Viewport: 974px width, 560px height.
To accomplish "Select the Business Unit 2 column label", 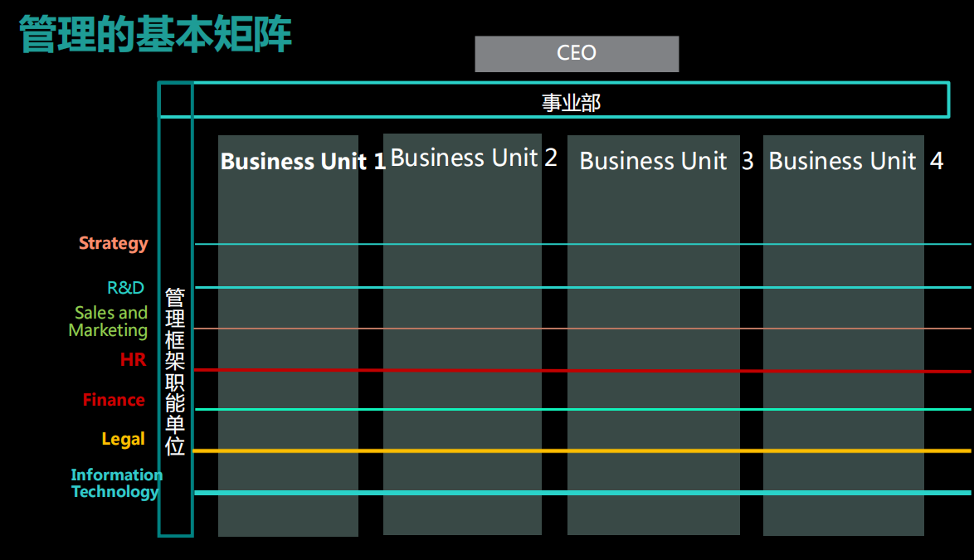I will click(x=474, y=158).
